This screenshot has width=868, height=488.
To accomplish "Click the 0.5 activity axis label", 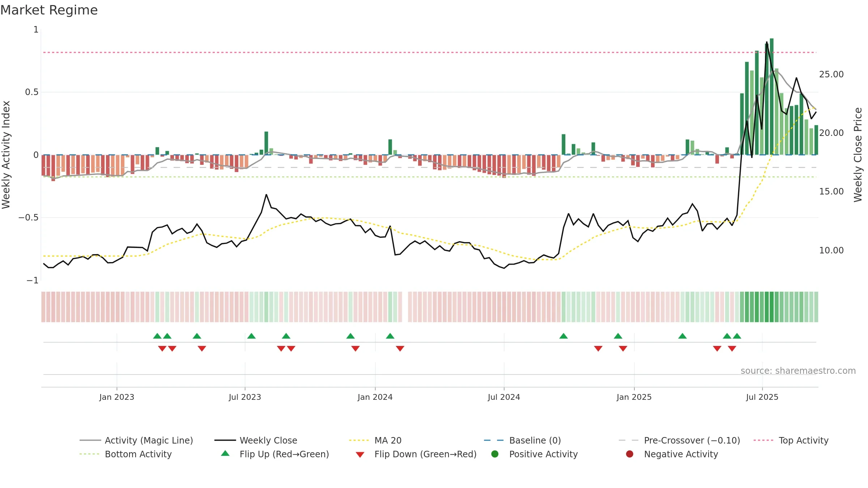I will point(31,92).
